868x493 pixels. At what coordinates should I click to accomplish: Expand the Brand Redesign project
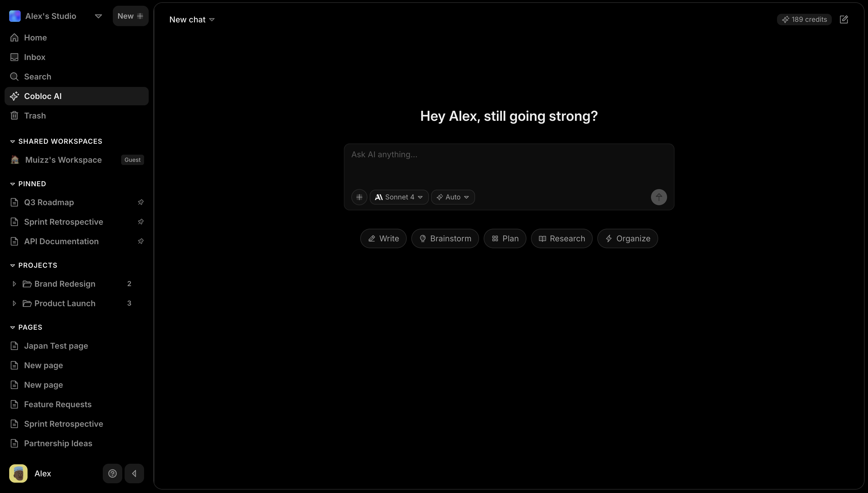click(15, 284)
